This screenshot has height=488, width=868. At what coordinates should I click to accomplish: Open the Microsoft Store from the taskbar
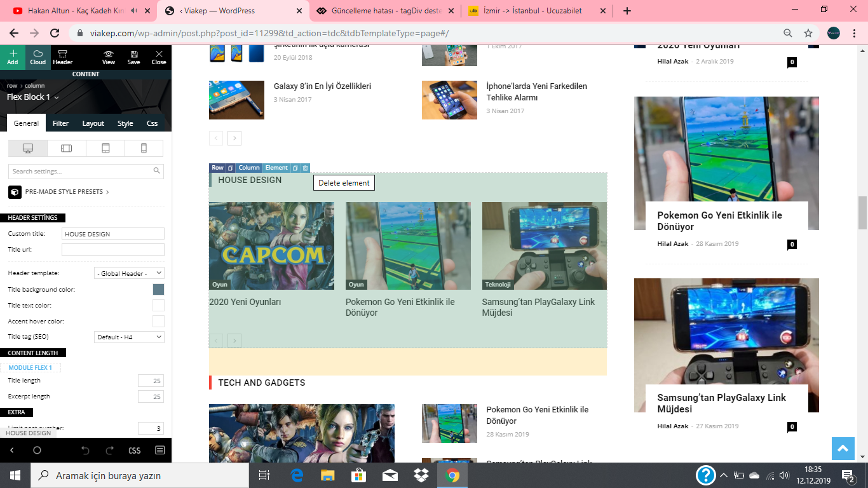(x=359, y=475)
